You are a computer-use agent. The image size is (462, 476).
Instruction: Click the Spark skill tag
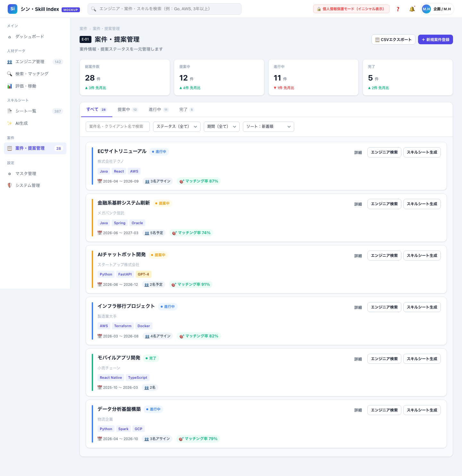[x=124, y=429]
